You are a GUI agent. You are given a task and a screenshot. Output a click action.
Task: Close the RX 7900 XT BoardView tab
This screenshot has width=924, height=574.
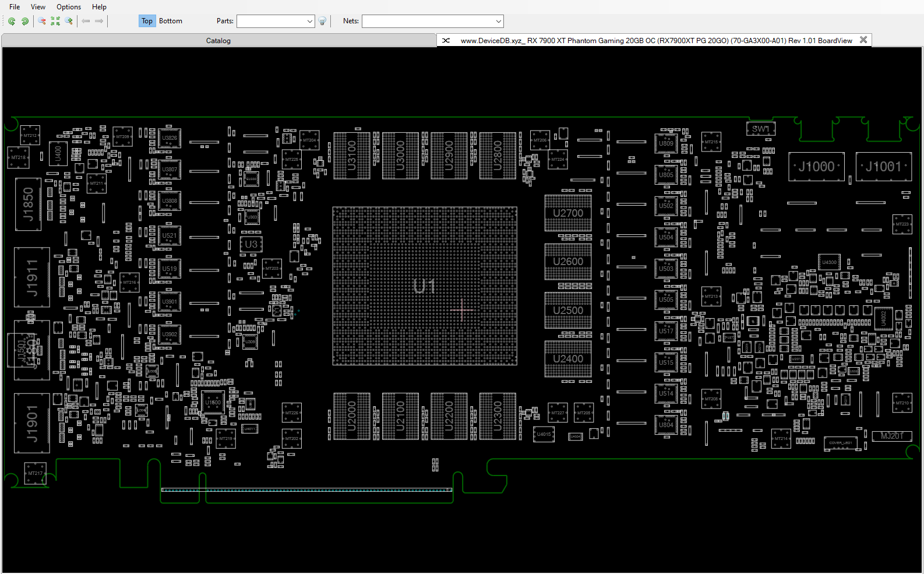click(x=863, y=40)
